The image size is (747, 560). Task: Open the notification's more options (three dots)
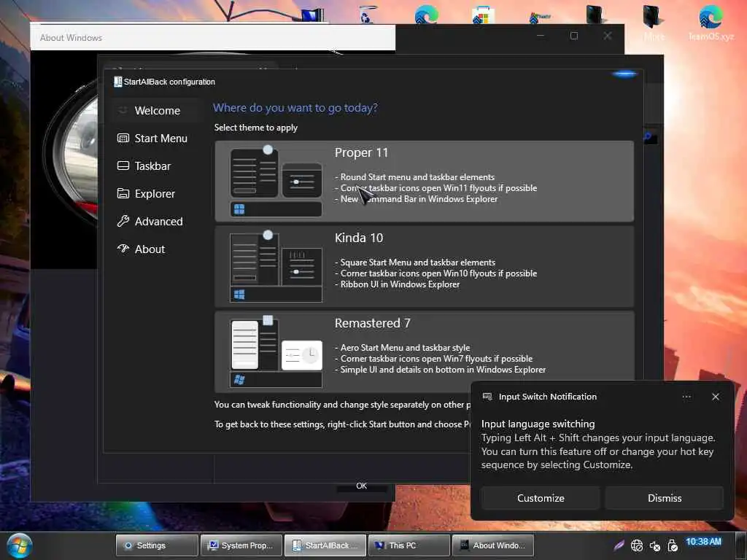(x=686, y=397)
